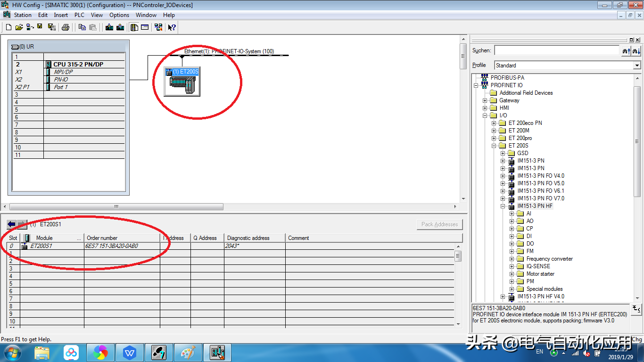Select the DI folder in catalog tree
Screen dimensions: 644x362
[x=524, y=236]
